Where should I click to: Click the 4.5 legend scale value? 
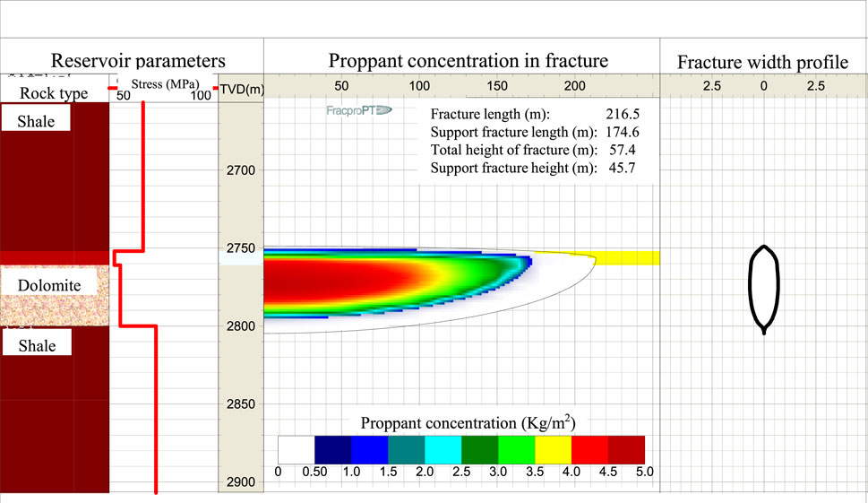pos(608,472)
